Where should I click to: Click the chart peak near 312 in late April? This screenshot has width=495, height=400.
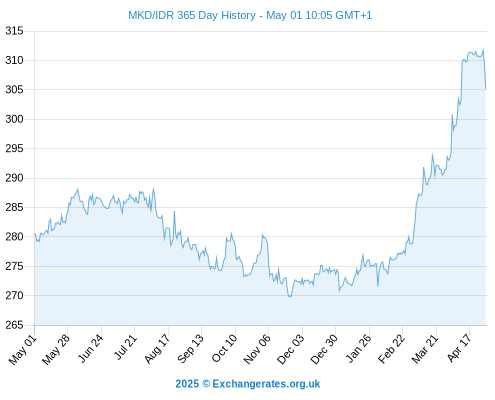(x=483, y=50)
